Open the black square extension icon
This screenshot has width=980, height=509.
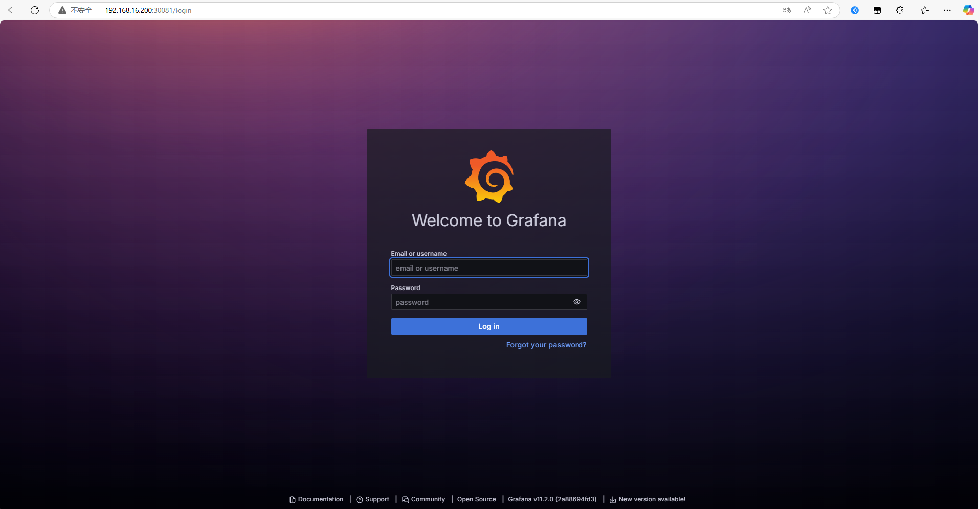point(877,10)
